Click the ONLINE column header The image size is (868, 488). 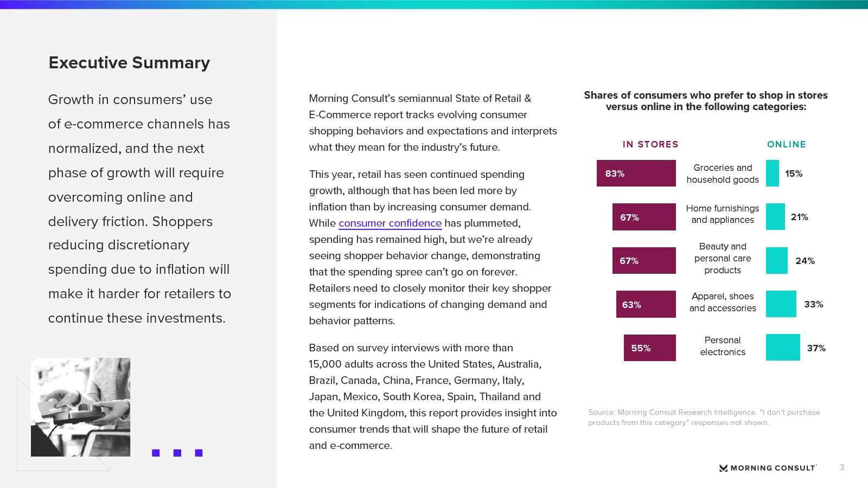coord(786,144)
